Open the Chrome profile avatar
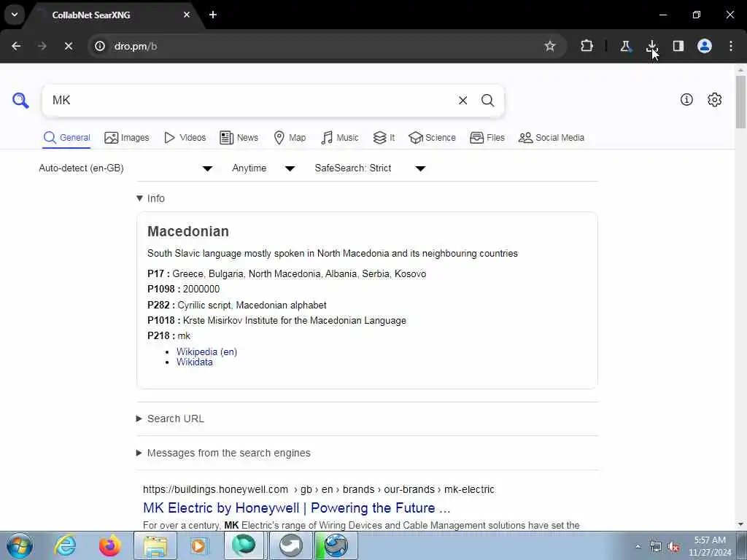 (705, 46)
